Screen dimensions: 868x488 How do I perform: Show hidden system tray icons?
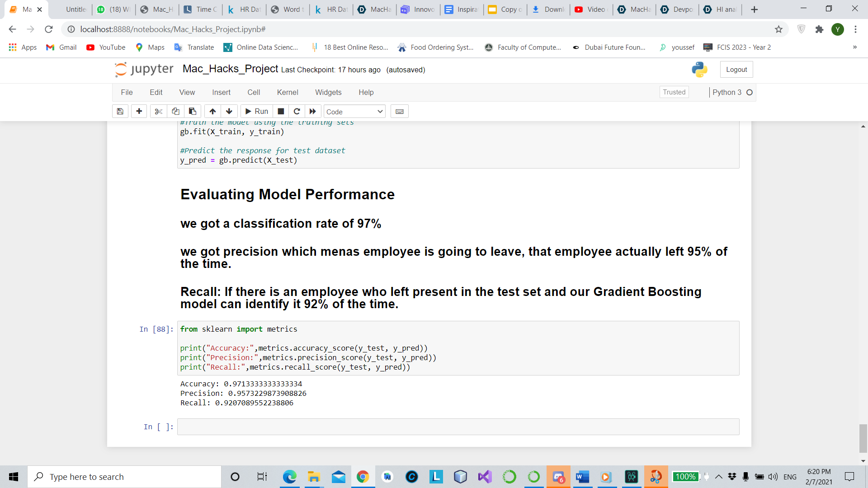718,477
